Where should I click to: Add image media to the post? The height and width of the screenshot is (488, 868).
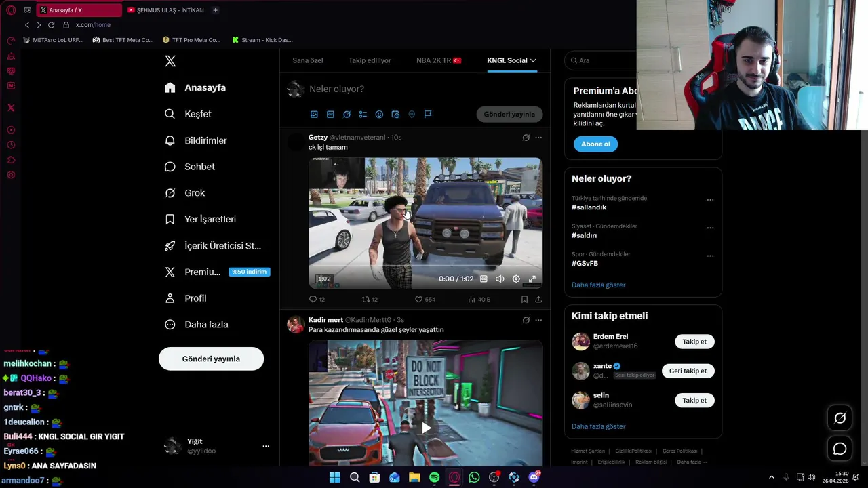(x=314, y=115)
